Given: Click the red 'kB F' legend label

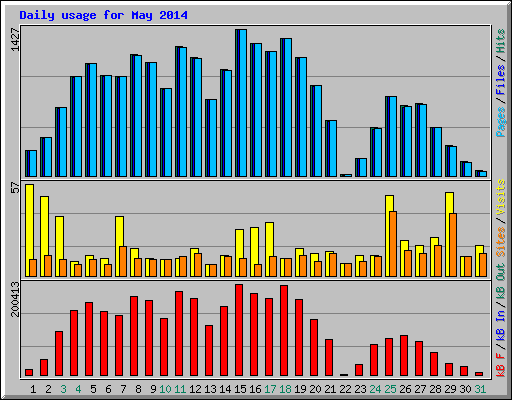Looking at the screenshot, I should (x=501, y=364).
